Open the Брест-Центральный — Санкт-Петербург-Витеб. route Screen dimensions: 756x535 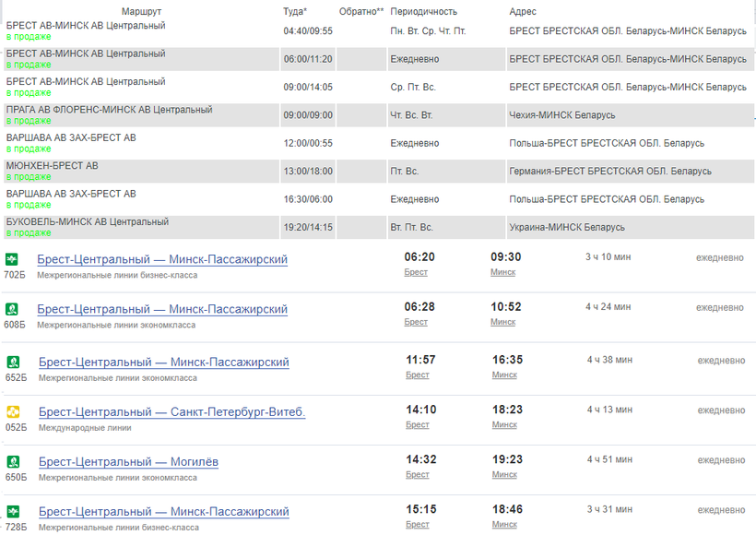[171, 411]
